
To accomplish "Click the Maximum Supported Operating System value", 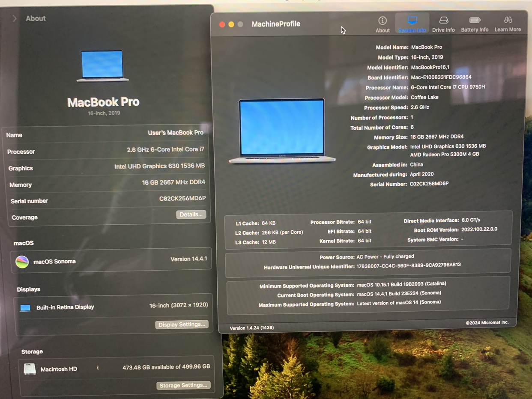I will click(x=399, y=303).
